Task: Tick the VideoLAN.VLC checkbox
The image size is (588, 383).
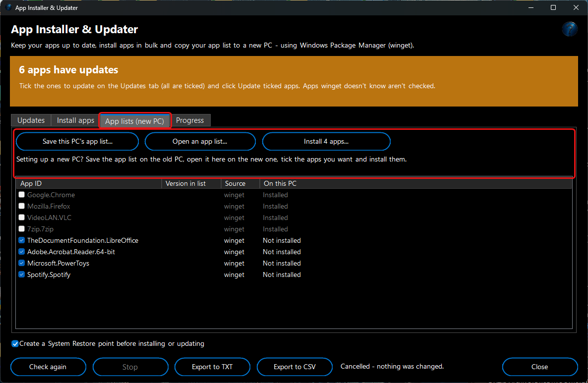Action: [22, 218]
